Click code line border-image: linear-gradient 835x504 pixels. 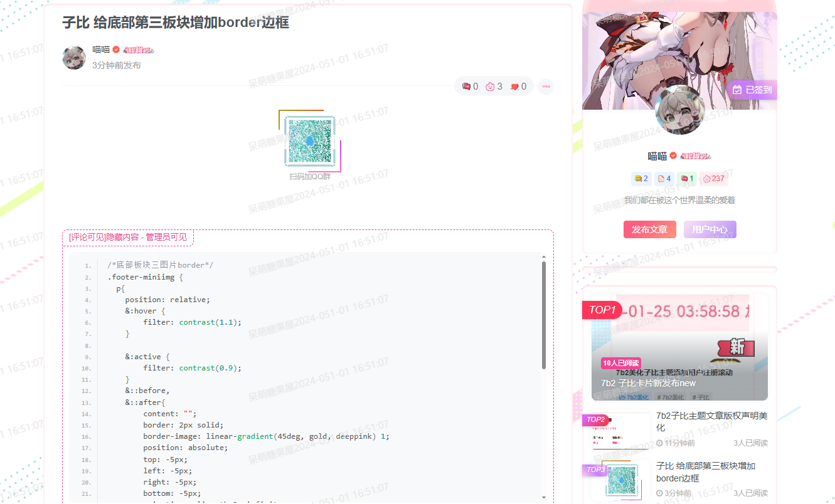[266, 436]
